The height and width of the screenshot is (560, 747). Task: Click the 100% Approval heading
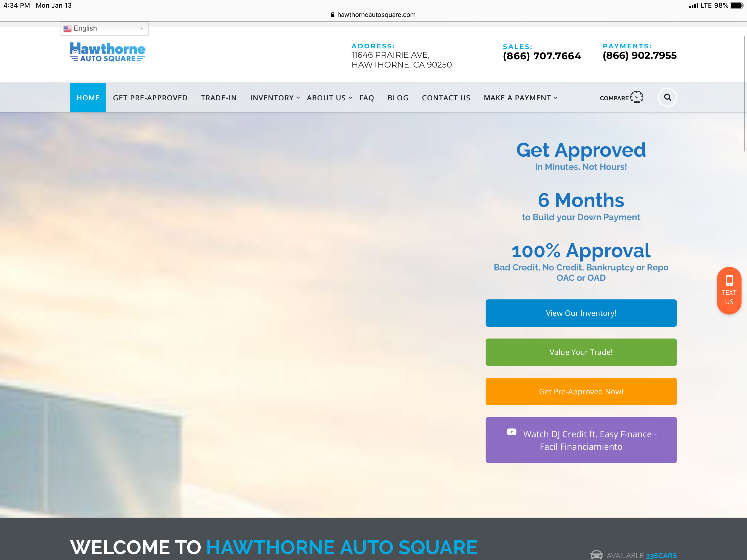click(581, 251)
